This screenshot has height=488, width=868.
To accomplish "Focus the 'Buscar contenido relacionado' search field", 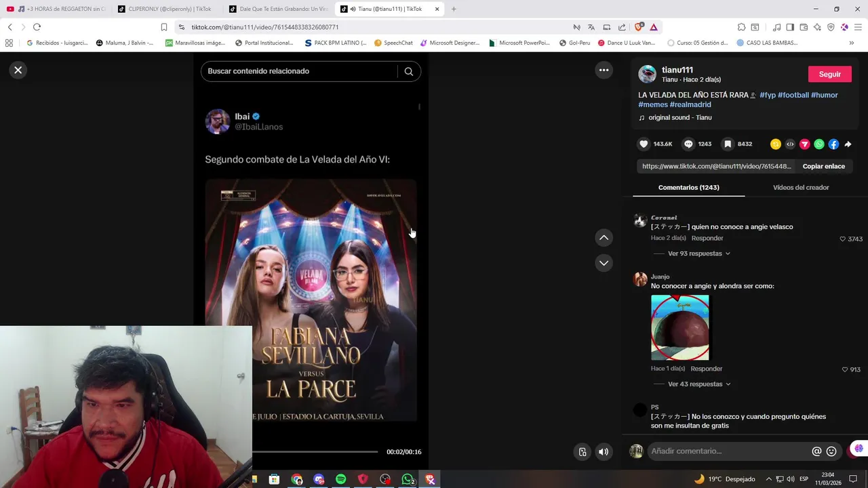I will pyautogui.click(x=300, y=71).
